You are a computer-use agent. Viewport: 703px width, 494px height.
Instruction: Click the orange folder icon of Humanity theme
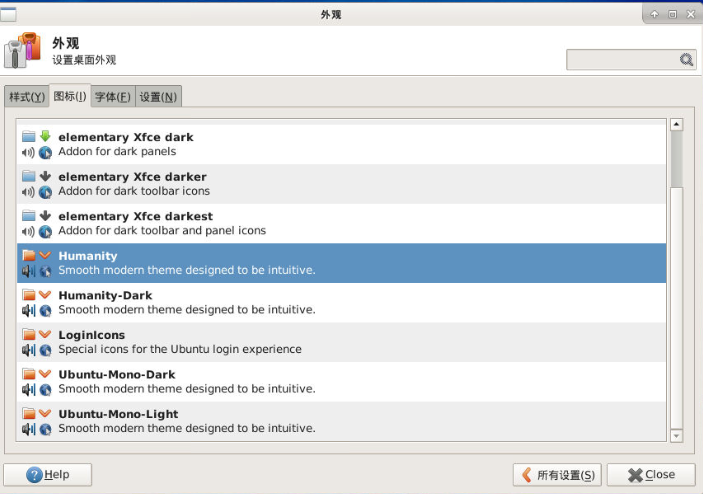click(x=29, y=256)
